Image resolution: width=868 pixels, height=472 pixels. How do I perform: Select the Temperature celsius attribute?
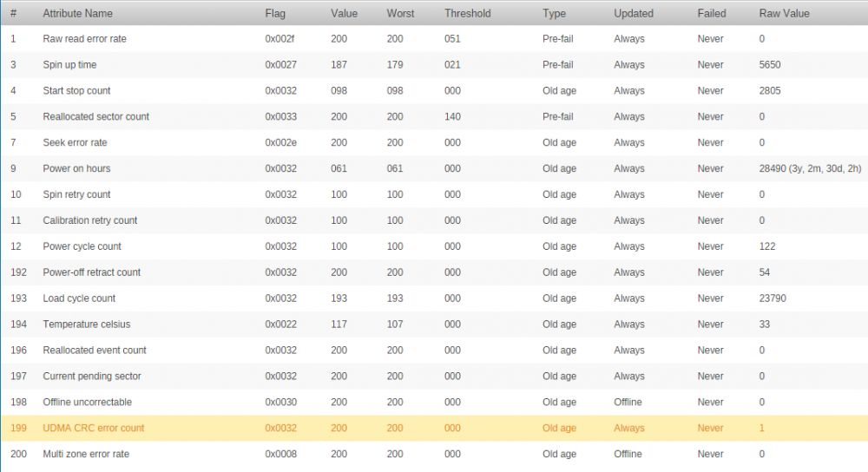coord(86,324)
